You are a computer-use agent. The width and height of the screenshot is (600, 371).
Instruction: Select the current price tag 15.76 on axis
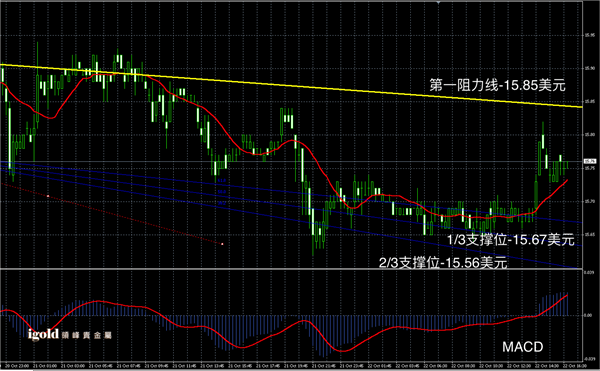tap(589, 161)
